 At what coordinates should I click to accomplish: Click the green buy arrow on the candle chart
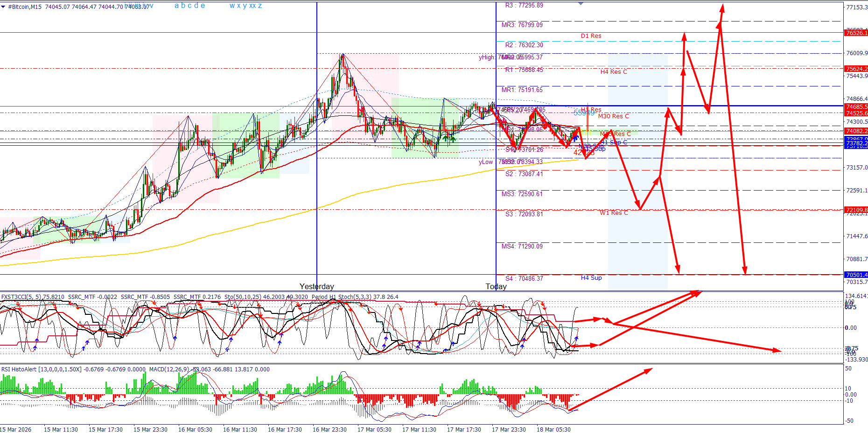446,139
